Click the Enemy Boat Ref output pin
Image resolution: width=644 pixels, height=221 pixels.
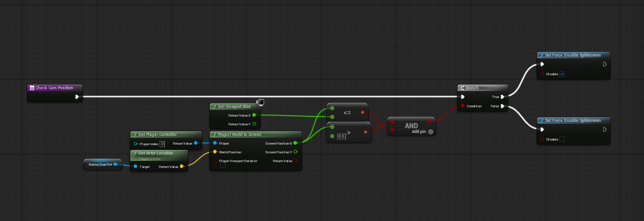115,164
